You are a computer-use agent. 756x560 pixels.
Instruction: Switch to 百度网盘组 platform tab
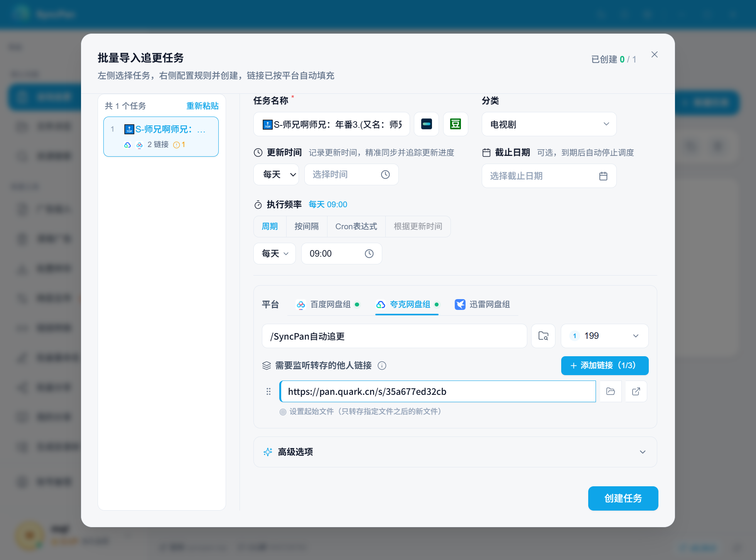(328, 305)
